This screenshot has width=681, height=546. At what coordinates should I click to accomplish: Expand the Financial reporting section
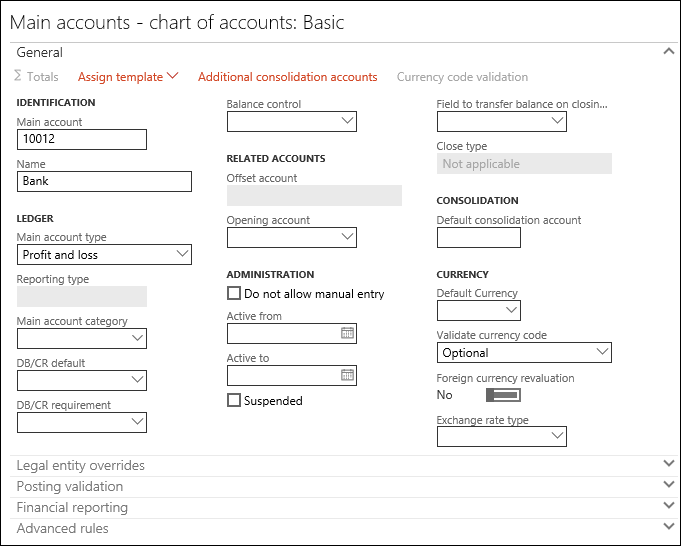click(x=668, y=507)
